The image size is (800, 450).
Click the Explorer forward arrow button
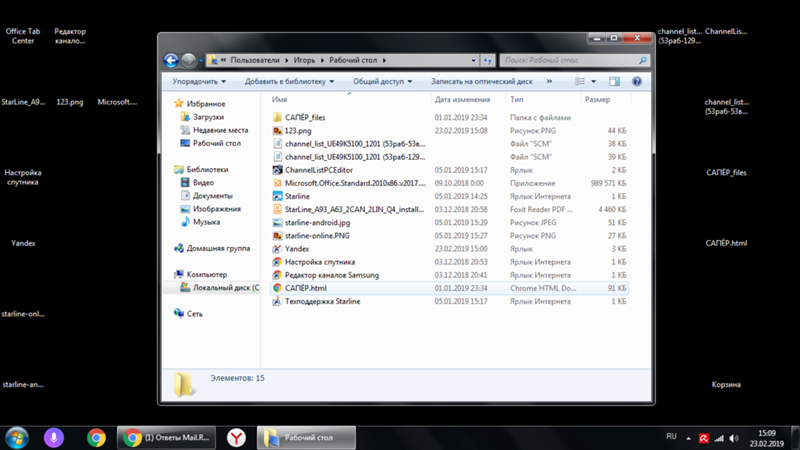tap(189, 60)
